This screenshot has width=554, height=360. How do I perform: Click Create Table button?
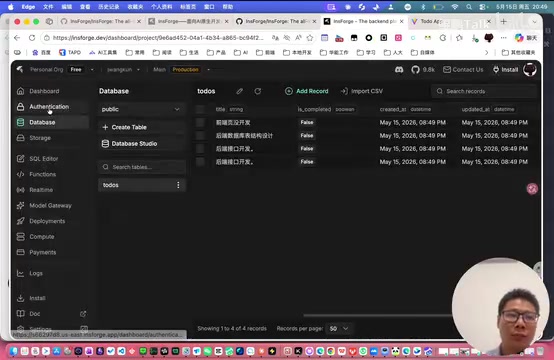pos(141,127)
